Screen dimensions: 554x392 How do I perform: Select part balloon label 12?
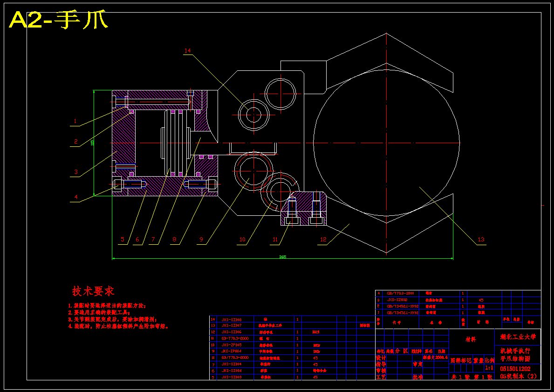[323, 240]
